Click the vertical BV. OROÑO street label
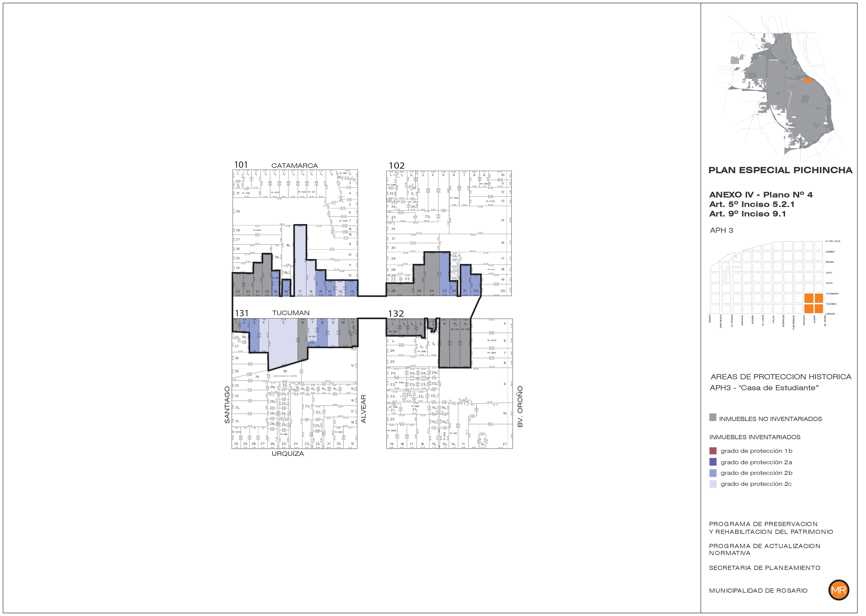866x616 pixels. pyautogui.click(x=520, y=406)
